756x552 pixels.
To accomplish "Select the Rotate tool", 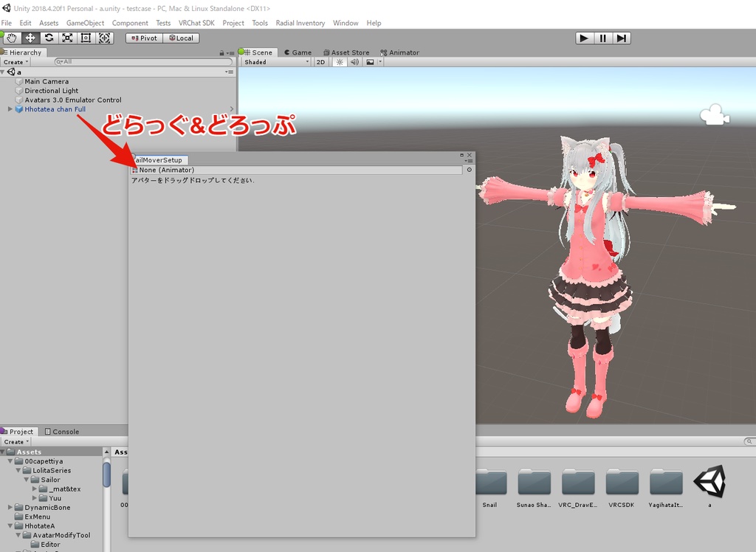I will pos(49,38).
